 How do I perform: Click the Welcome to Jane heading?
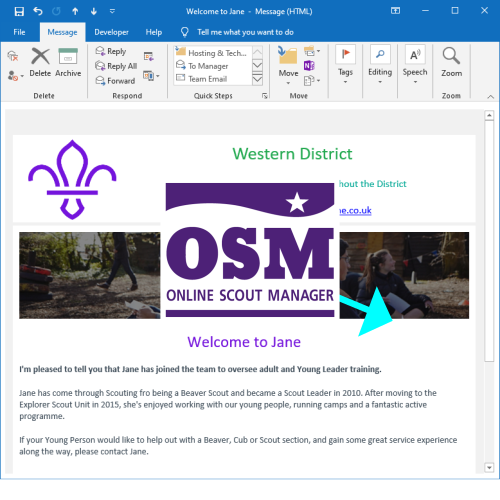coord(244,342)
